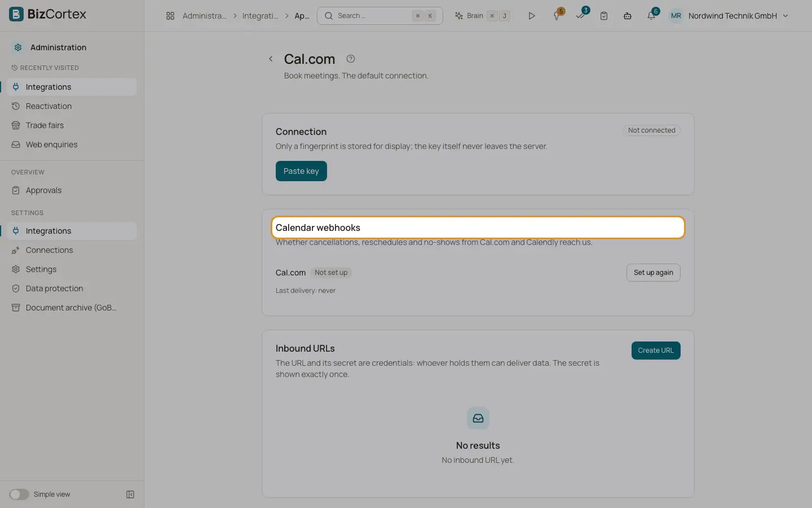Collapse sidebar using the panel icon
Image resolution: width=812 pixels, height=508 pixels.
[x=130, y=494]
